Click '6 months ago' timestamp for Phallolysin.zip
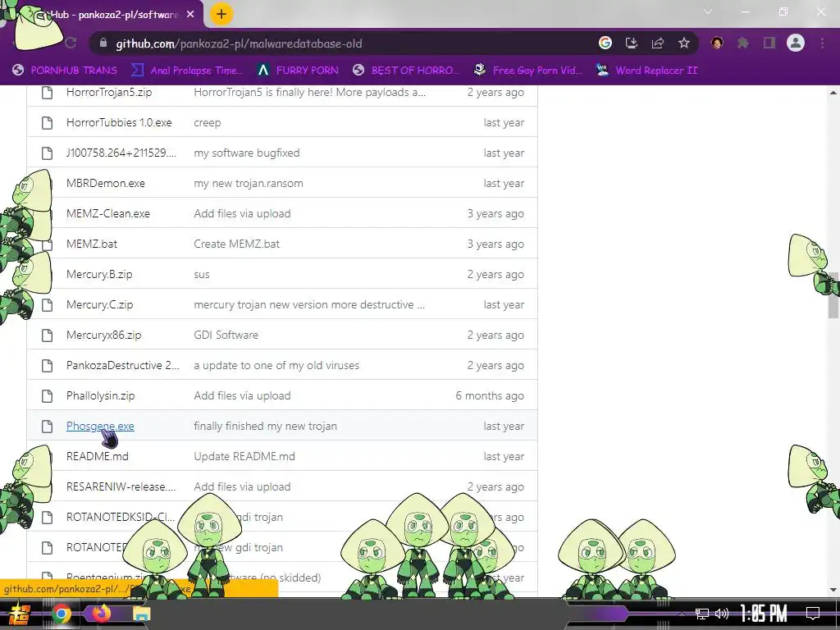840x630 pixels. [x=490, y=396]
